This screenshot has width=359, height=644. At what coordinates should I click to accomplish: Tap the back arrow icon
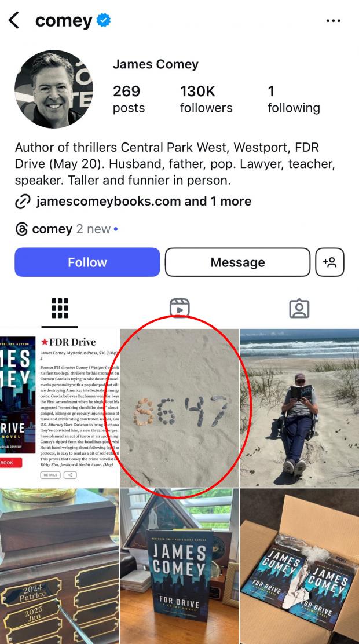point(14,20)
